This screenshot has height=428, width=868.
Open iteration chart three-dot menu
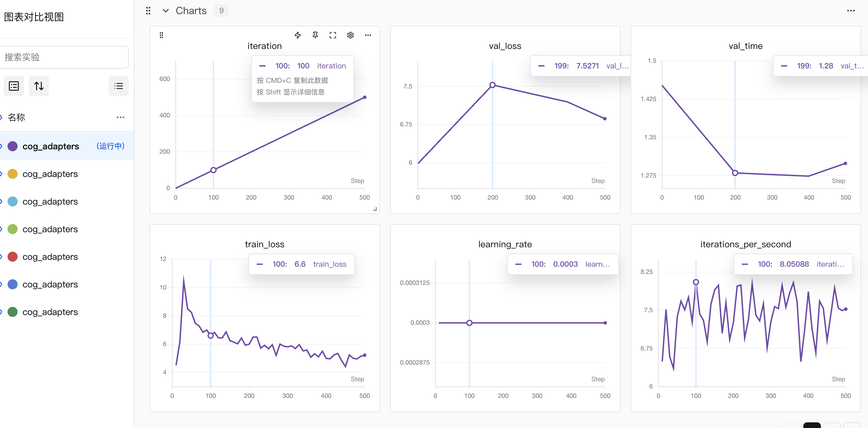368,35
